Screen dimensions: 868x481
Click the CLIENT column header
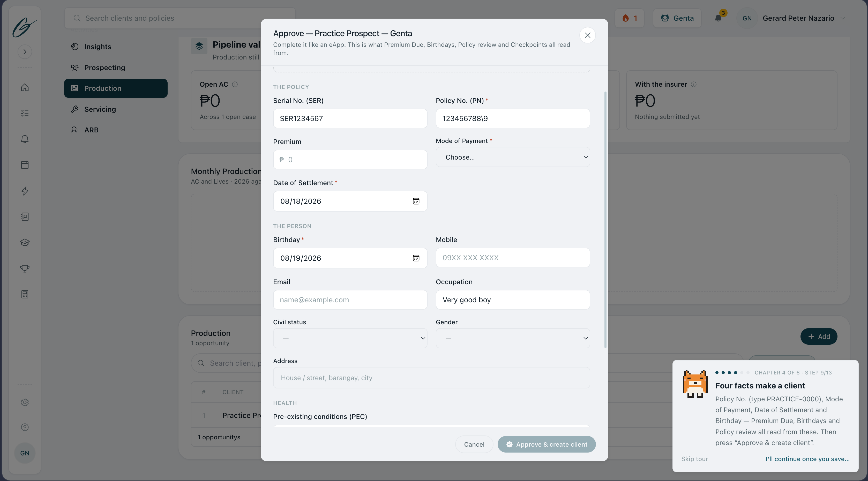pyautogui.click(x=233, y=392)
